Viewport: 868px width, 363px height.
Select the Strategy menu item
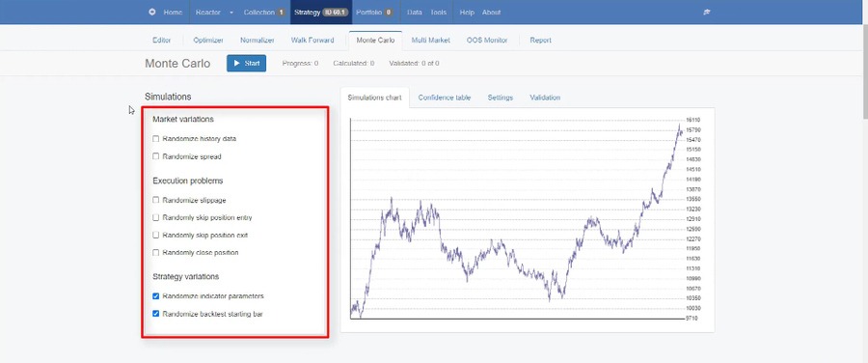320,13
